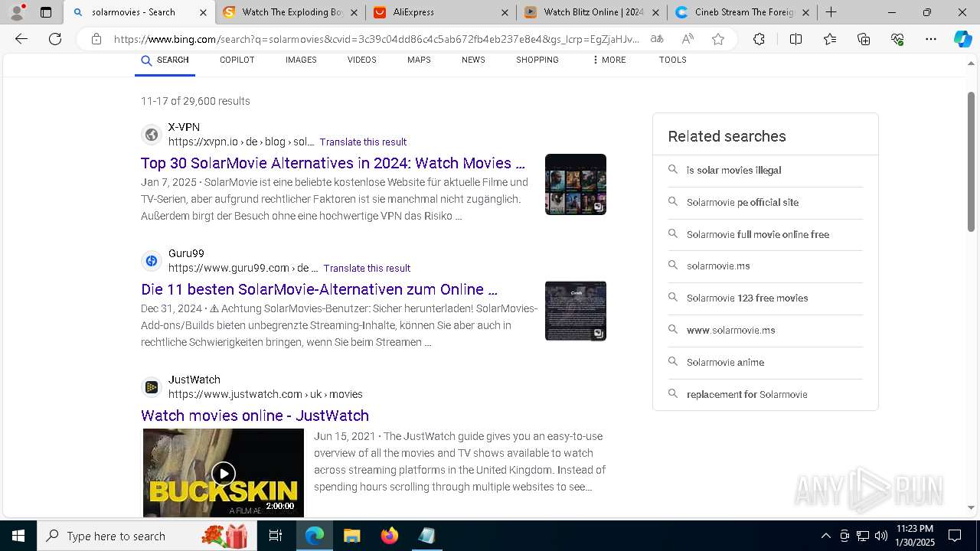Open Die 11 besten SolarMovie-Alternativen result
The image size is (980, 551).
[x=319, y=289]
